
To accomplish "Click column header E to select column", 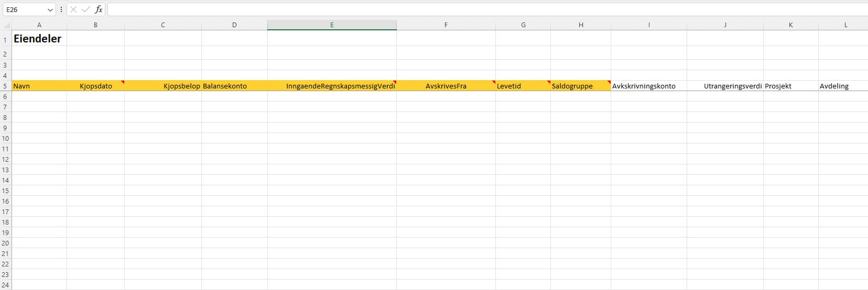I will point(332,25).
